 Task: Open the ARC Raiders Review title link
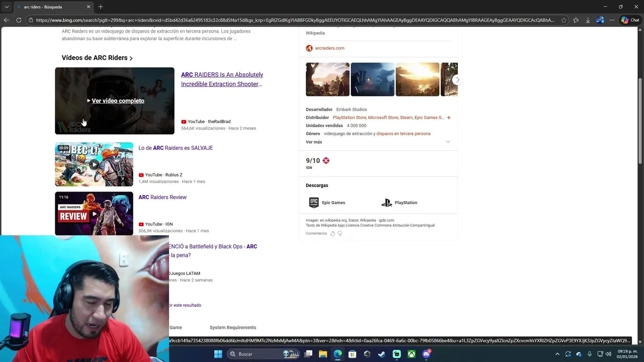[163, 197]
